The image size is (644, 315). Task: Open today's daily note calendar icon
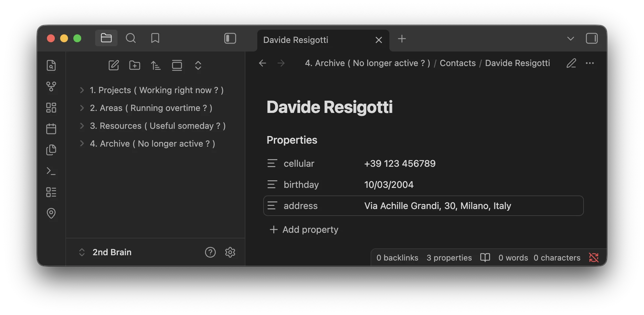pos(51,129)
